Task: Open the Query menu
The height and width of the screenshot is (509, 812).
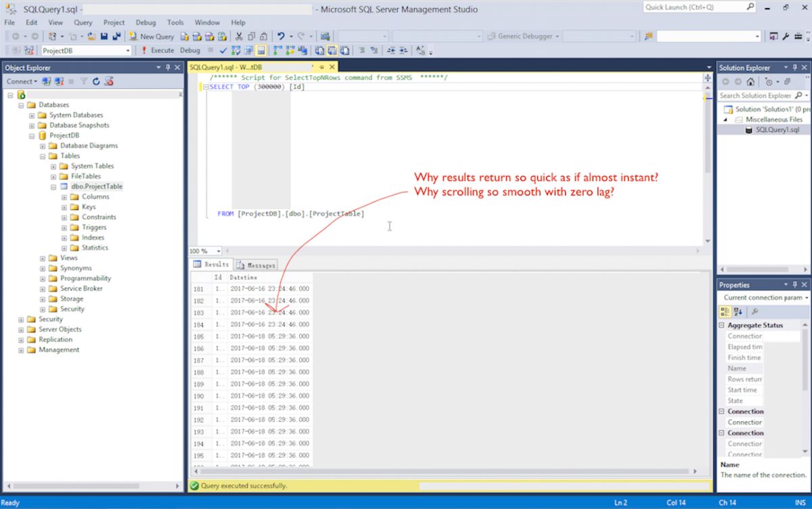Action: (83, 22)
